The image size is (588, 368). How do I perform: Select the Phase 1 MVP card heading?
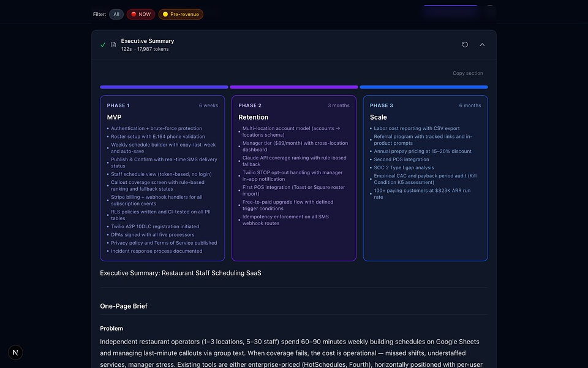pos(114,117)
